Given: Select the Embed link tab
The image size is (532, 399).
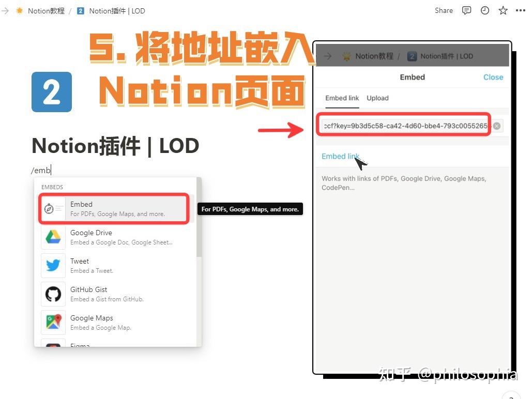Looking at the screenshot, I should (x=342, y=98).
